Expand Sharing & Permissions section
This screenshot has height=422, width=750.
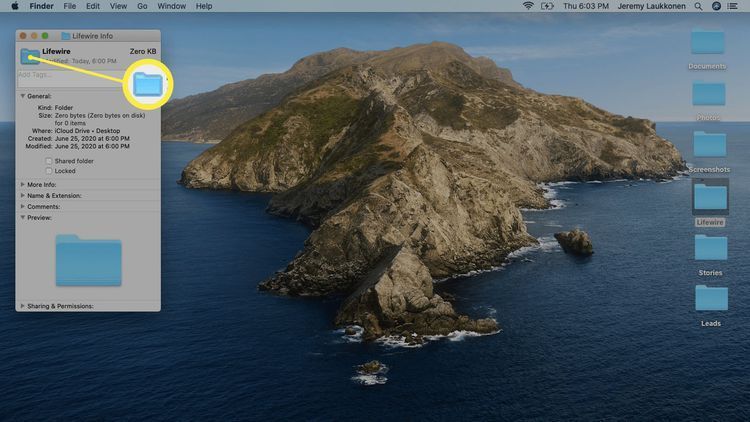23,306
